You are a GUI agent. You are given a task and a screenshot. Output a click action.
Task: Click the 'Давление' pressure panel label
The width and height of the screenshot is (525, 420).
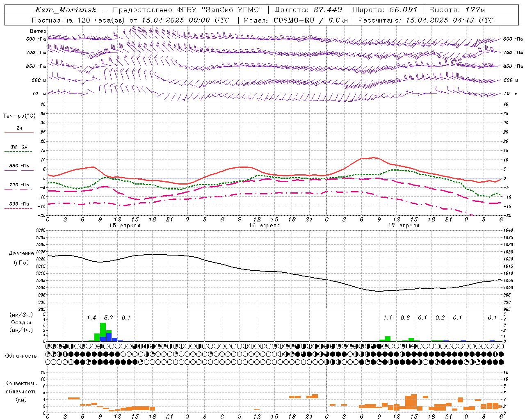pyautogui.click(x=21, y=253)
